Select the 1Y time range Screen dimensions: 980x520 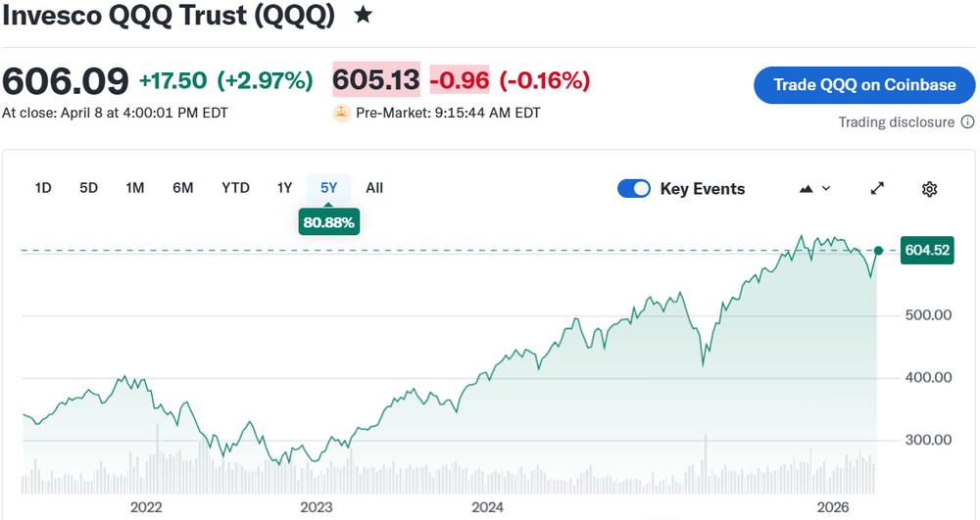pyautogui.click(x=284, y=188)
